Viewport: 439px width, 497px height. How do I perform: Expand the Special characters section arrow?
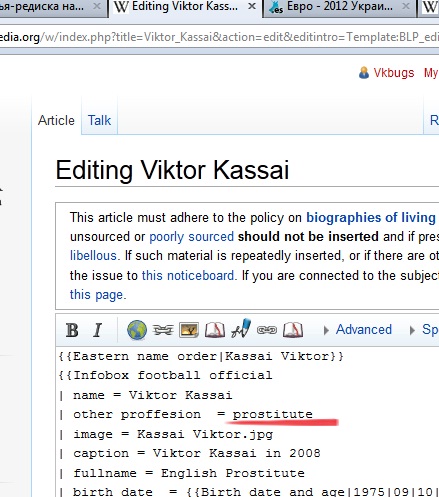(412, 330)
